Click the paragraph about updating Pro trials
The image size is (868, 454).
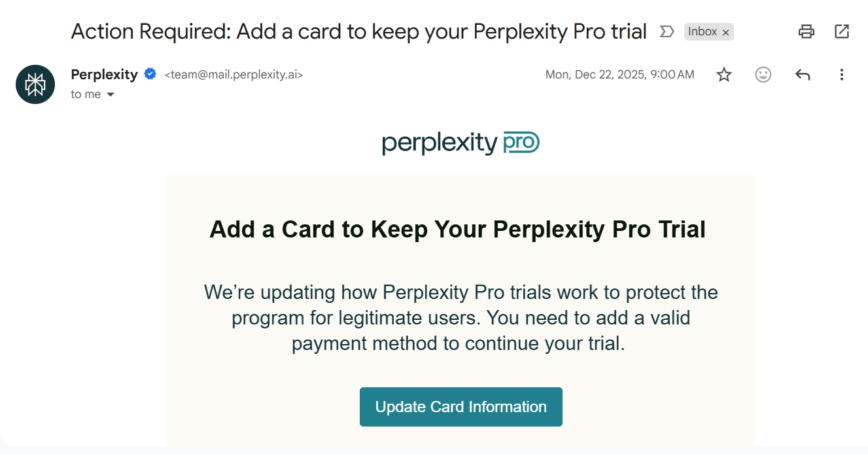tap(460, 318)
